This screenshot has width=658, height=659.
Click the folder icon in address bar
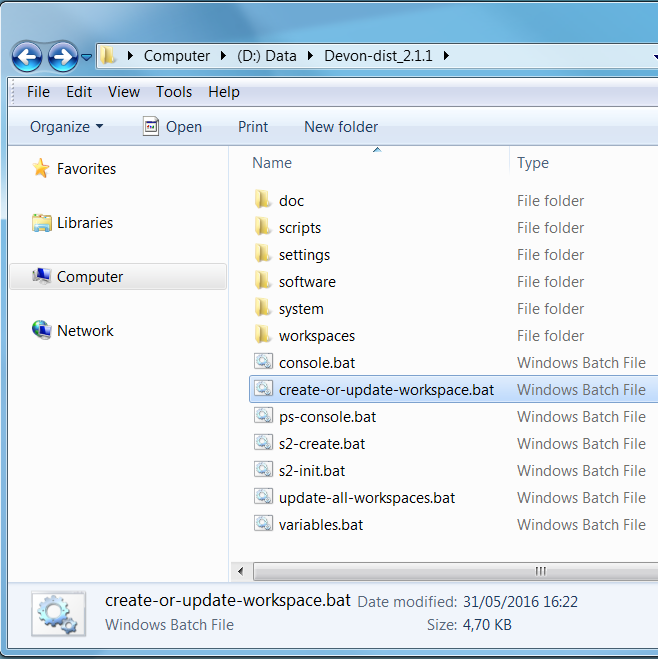point(108,56)
